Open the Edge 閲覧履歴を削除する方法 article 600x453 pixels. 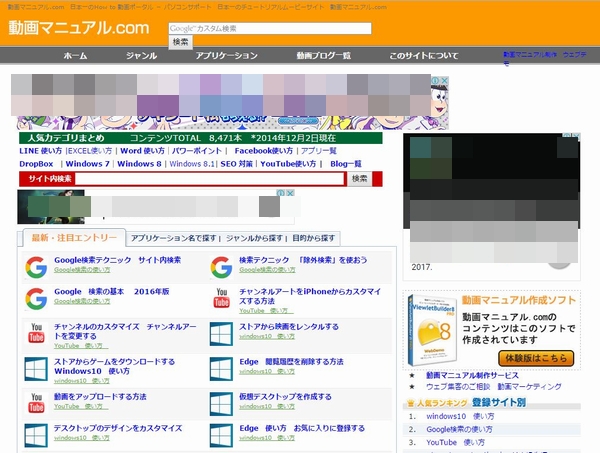click(291, 362)
